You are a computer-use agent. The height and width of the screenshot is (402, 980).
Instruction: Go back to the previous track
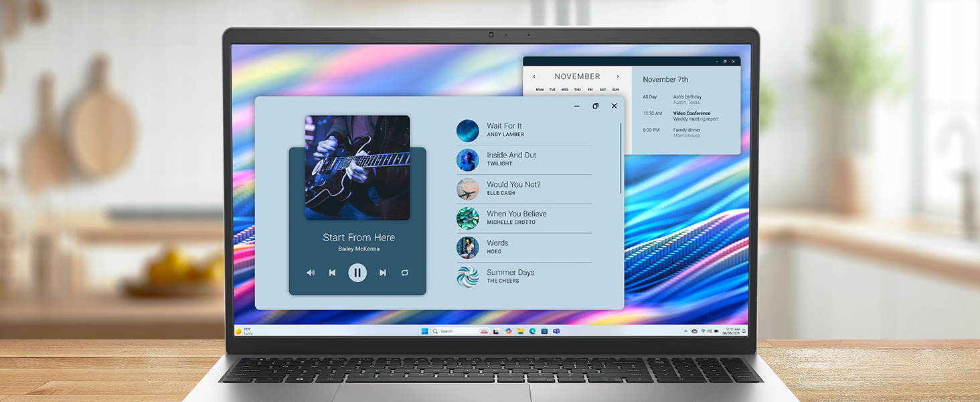coord(332,273)
